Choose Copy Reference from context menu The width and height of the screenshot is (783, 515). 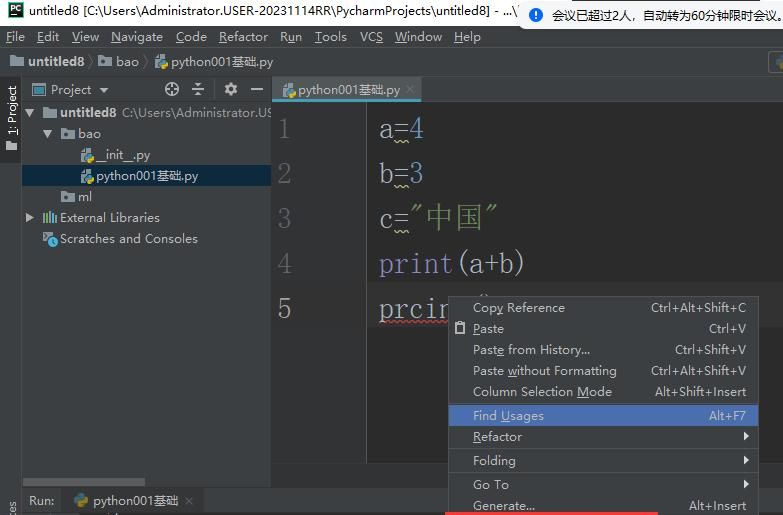[x=603, y=308]
